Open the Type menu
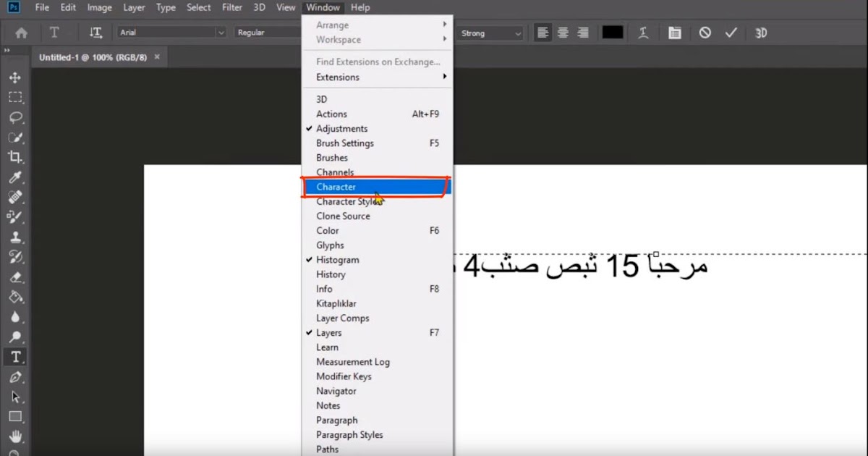 [x=166, y=7]
